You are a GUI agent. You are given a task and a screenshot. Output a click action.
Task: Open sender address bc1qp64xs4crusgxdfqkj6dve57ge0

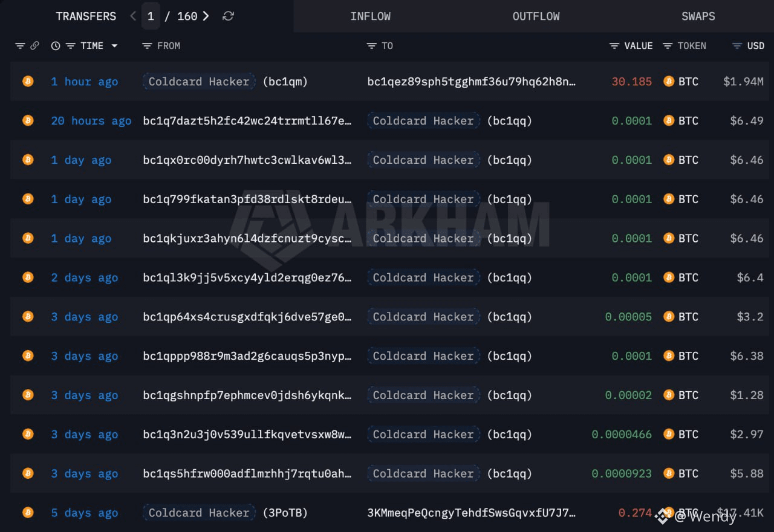click(247, 317)
